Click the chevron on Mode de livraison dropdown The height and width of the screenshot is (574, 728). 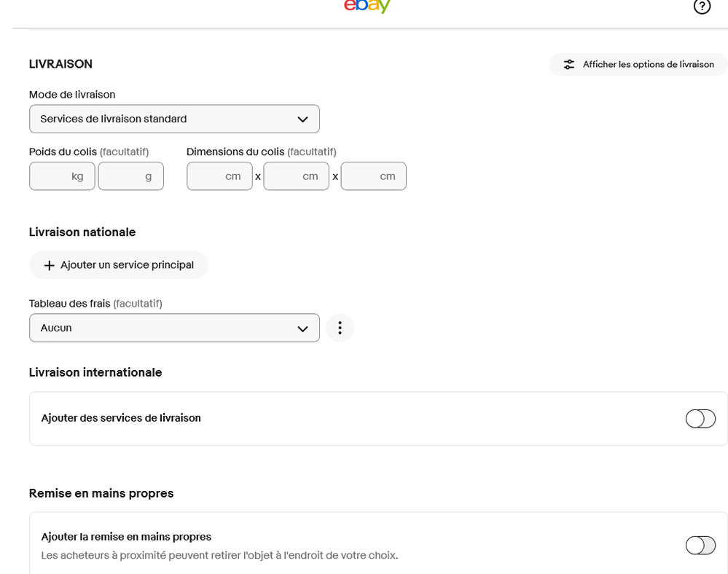[x=303, y=119]
